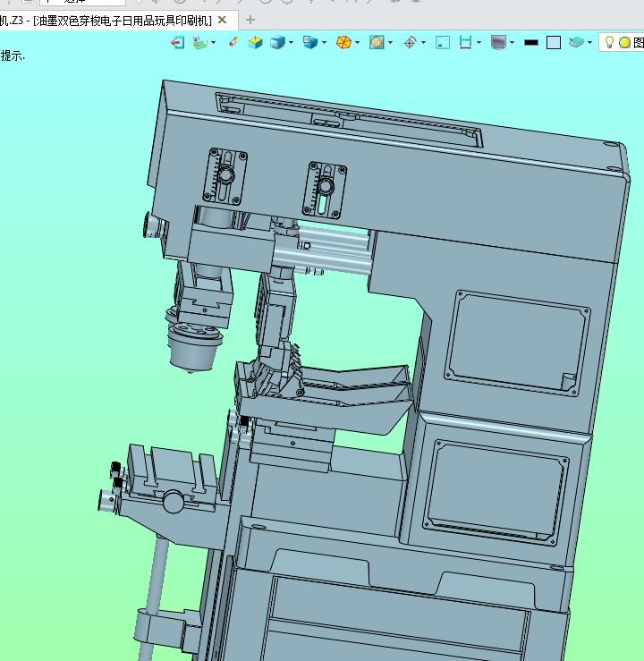644x661 pixels.
Task: Click the light blue face color swatch
Action: [x=554, y=43]
